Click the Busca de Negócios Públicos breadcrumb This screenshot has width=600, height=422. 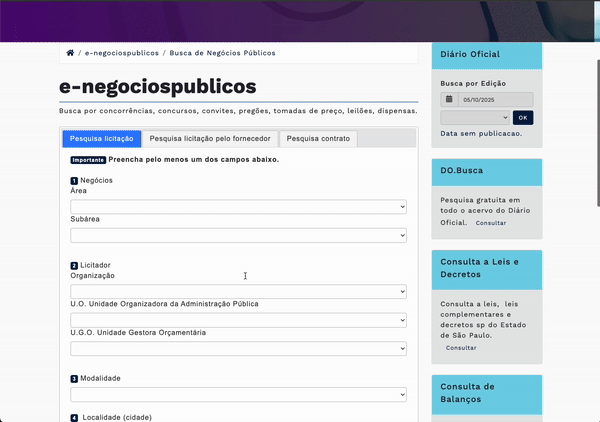point(223,53)
